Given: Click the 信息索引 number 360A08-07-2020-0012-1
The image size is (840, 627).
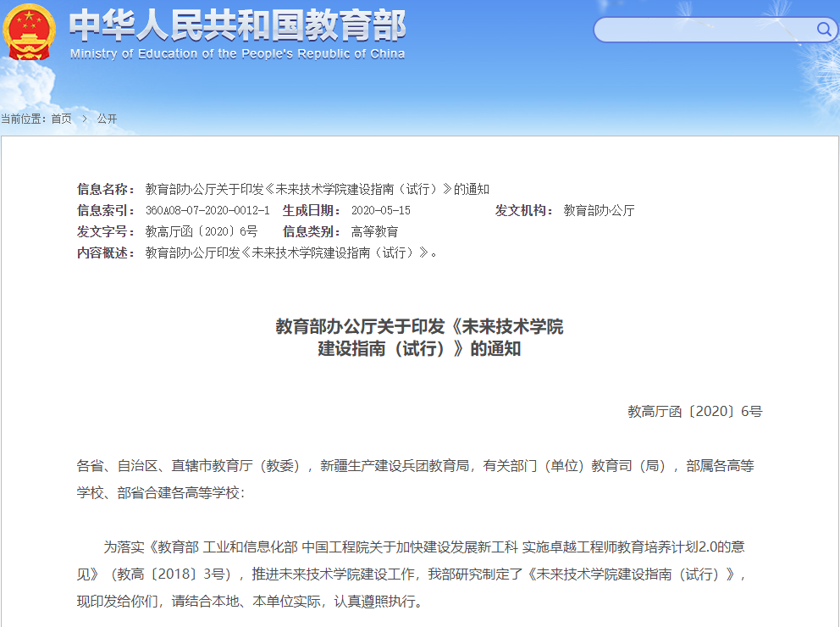Looking at the screenshot, I should (207, 211).
